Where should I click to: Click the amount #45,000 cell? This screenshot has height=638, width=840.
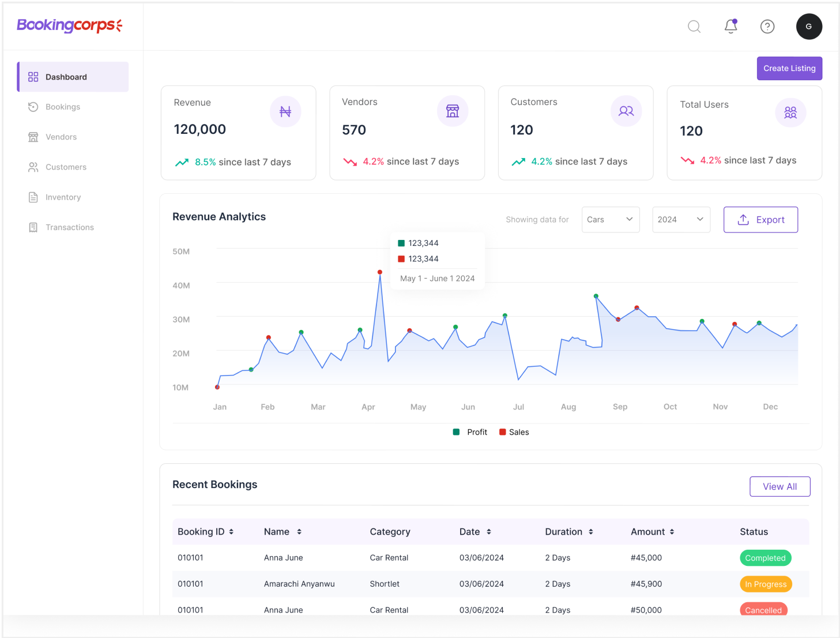(x=646, y=558)
